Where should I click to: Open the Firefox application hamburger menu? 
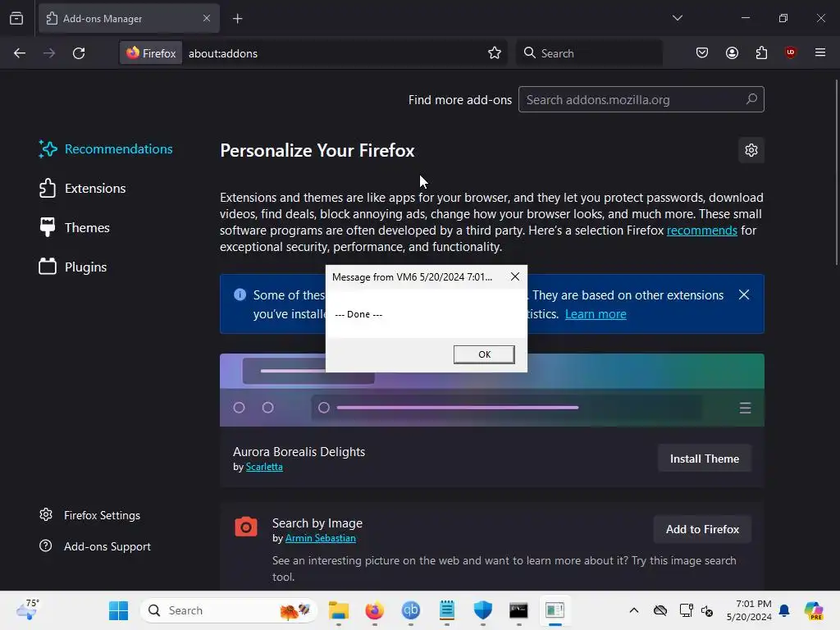pos(819,52)
